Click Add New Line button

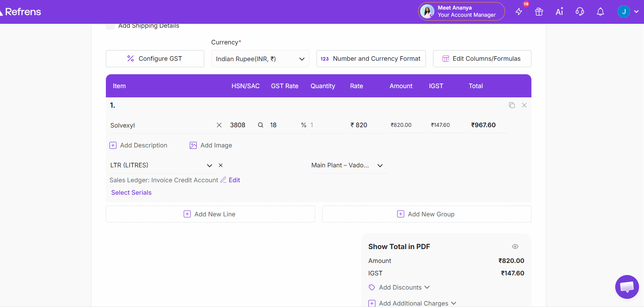(210, 214)
